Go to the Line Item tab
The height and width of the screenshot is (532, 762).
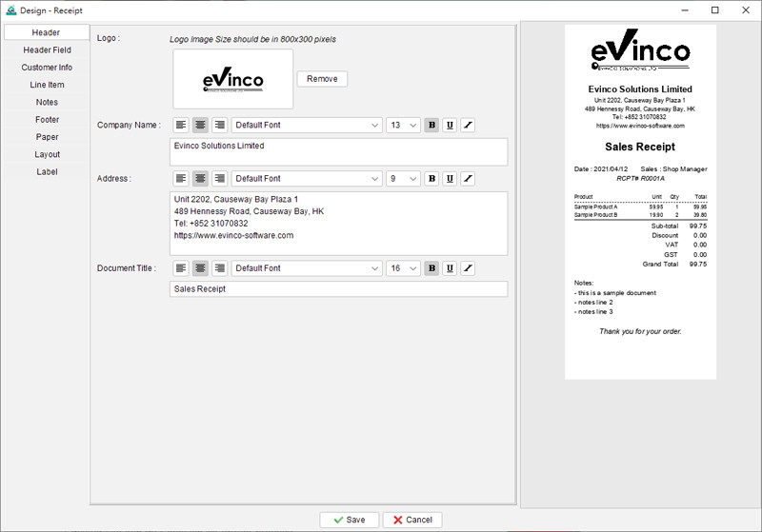[47, 85]
